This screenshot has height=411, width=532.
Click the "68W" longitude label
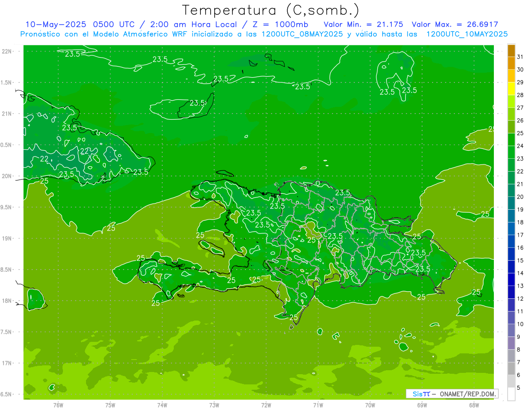click(474, 406)
